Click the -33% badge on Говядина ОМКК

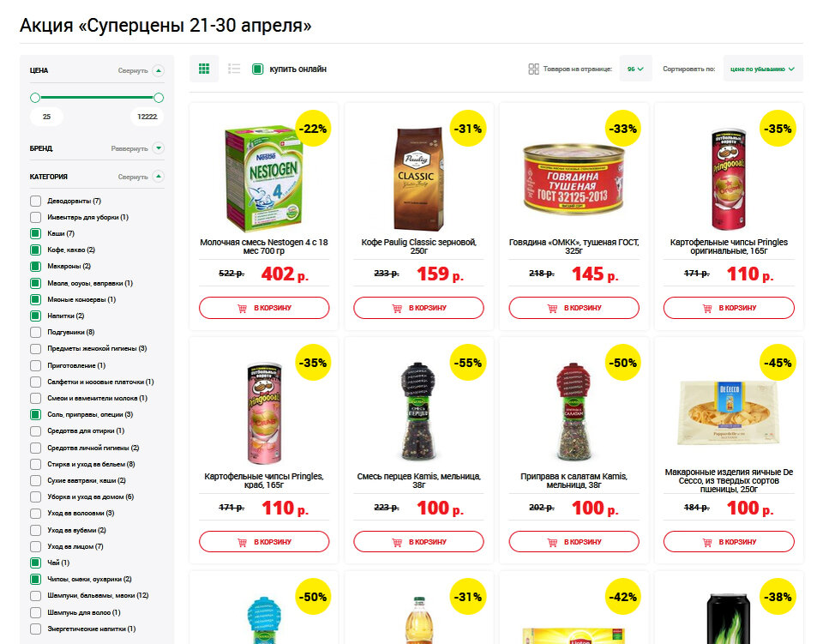pos(623,128)
